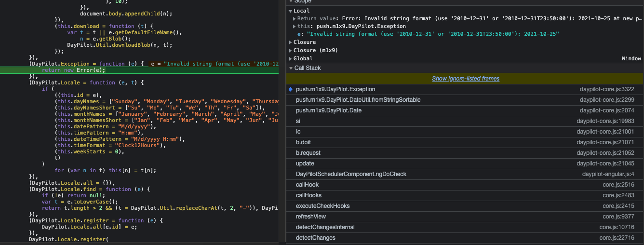Expand the Return value entry
The width and height of the screenshot is (644, 245).
pos(295,18)
